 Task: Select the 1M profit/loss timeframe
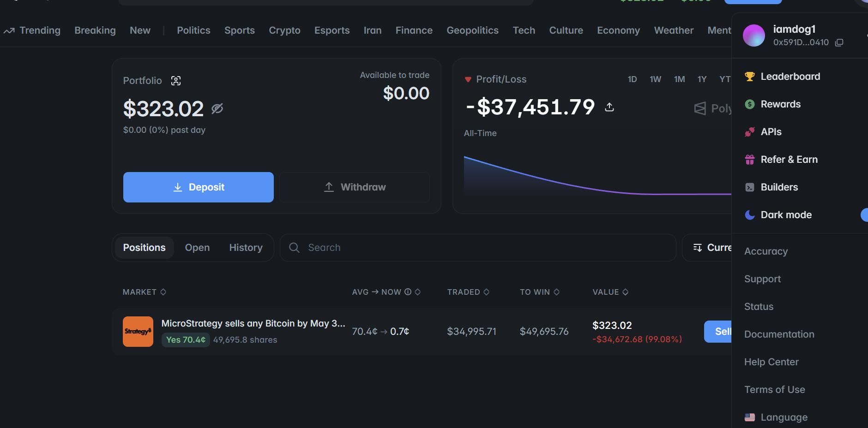click(679, 79)
